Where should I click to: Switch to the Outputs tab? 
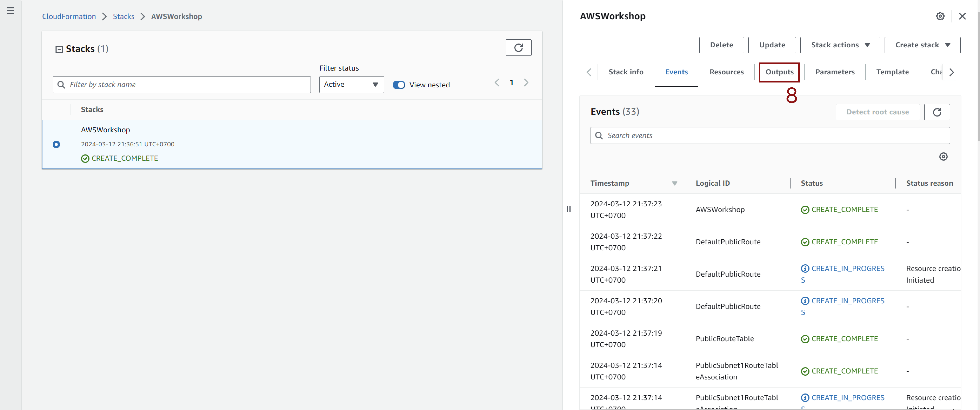779,72
